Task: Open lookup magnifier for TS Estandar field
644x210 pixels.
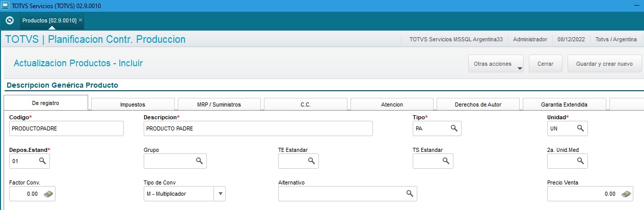Action: [445, 161]
